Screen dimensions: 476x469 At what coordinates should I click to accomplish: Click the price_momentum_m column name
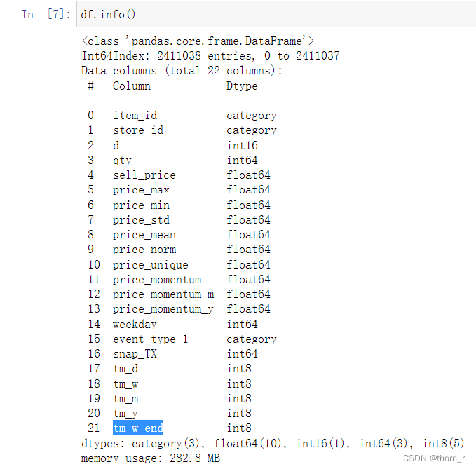163,294
